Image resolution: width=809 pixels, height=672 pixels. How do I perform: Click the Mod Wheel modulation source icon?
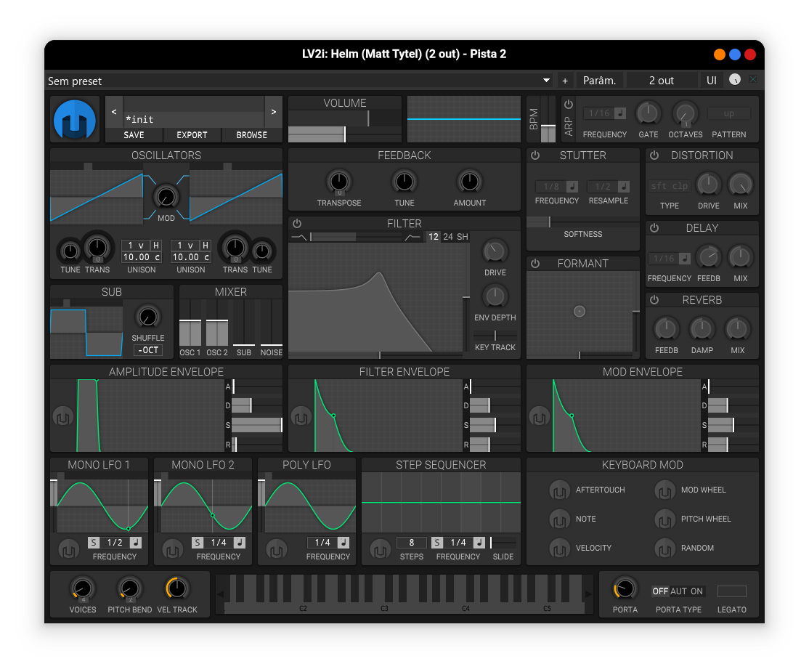pos(664,490)
